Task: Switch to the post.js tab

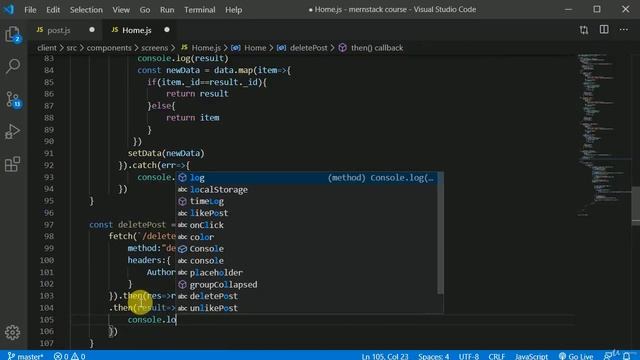Action: pyautogui.click(x=59, y=30)
